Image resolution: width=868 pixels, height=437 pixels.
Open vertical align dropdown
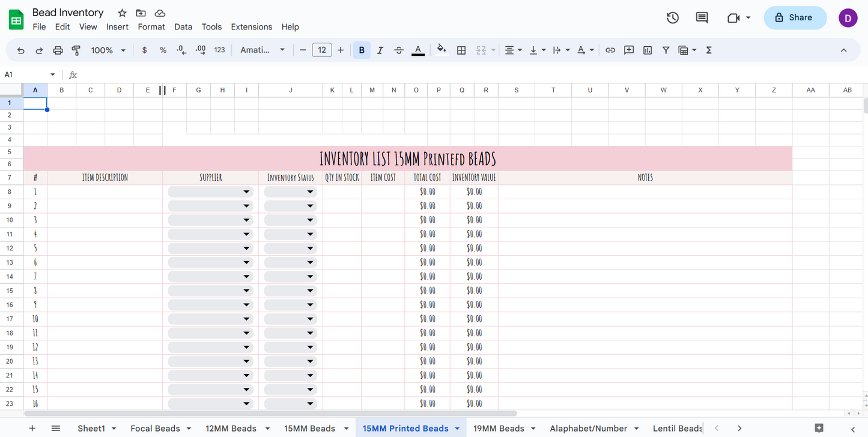[x=537, y=50]
